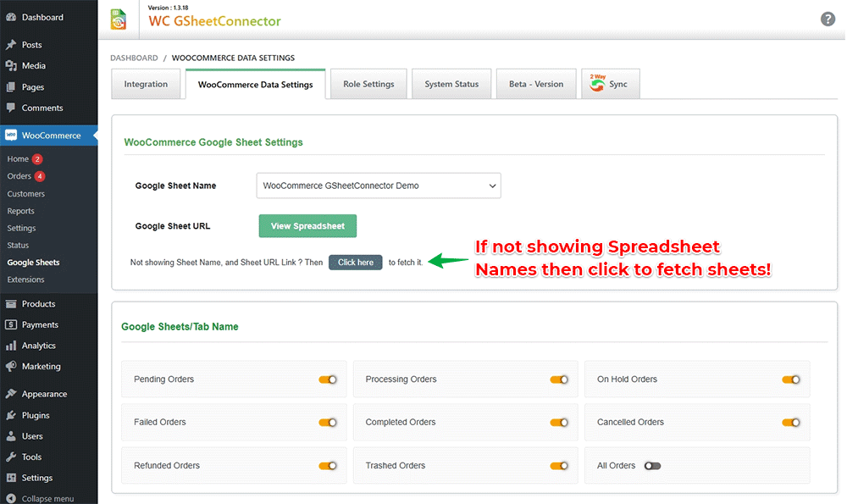847x504 pixels.
Task: Click the Payments dollar icon
Action: tap(11, 324)
